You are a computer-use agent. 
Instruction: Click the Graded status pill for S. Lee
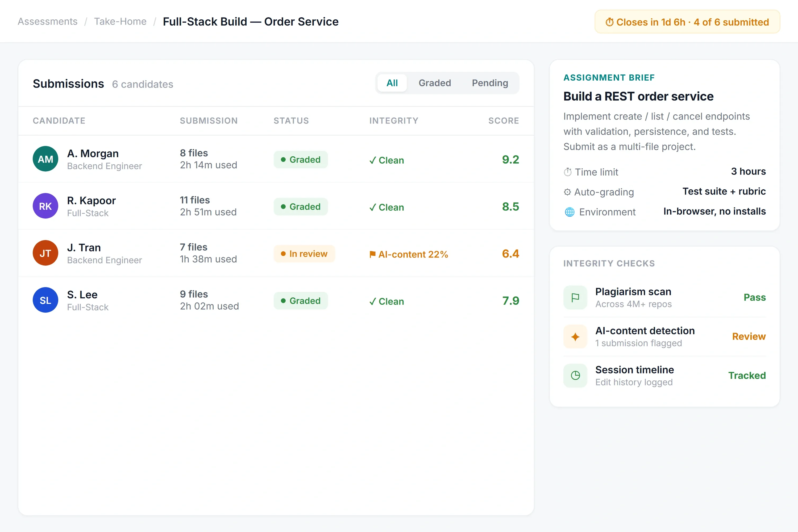pos(301,301)
